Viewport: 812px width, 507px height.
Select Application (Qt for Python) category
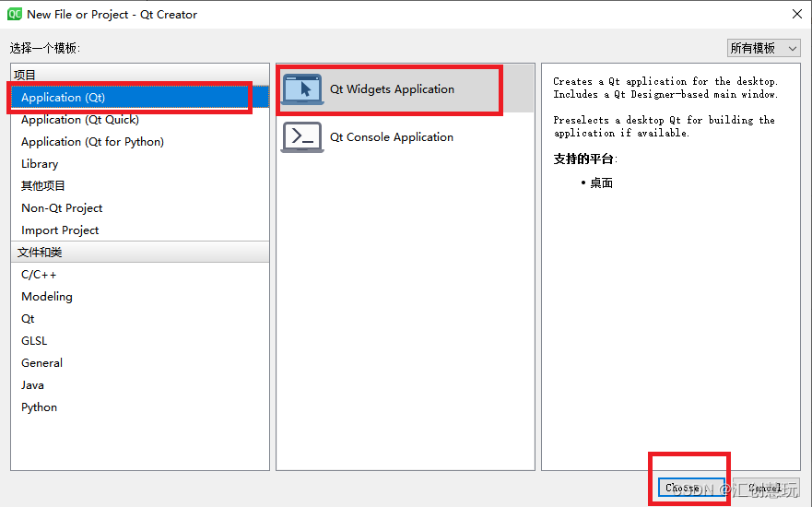(140, 142)
